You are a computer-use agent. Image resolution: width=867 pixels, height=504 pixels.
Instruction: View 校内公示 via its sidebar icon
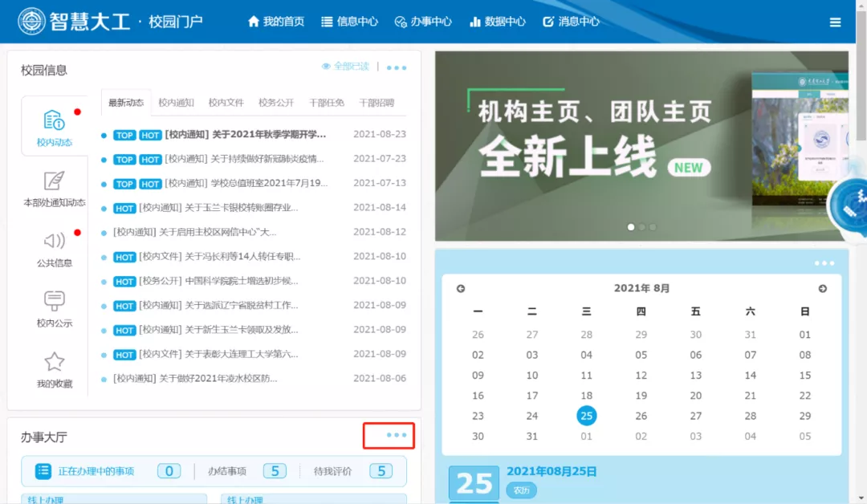coord(54,305)
